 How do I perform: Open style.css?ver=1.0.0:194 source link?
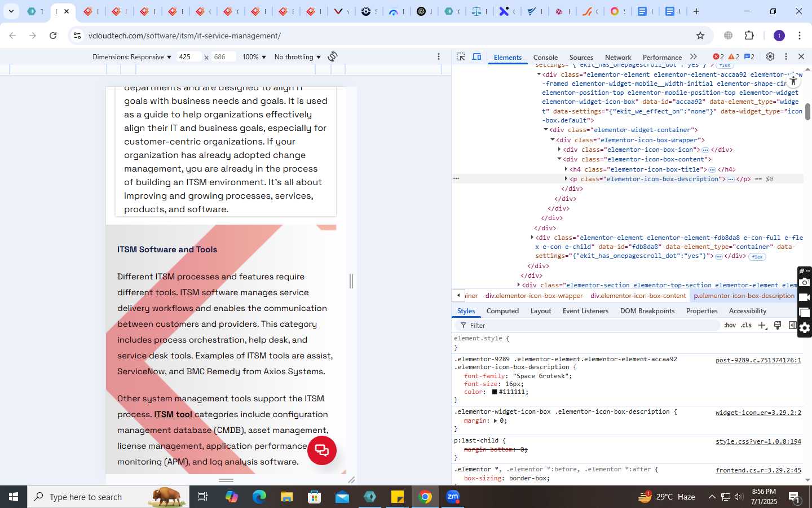pos(758,441)
